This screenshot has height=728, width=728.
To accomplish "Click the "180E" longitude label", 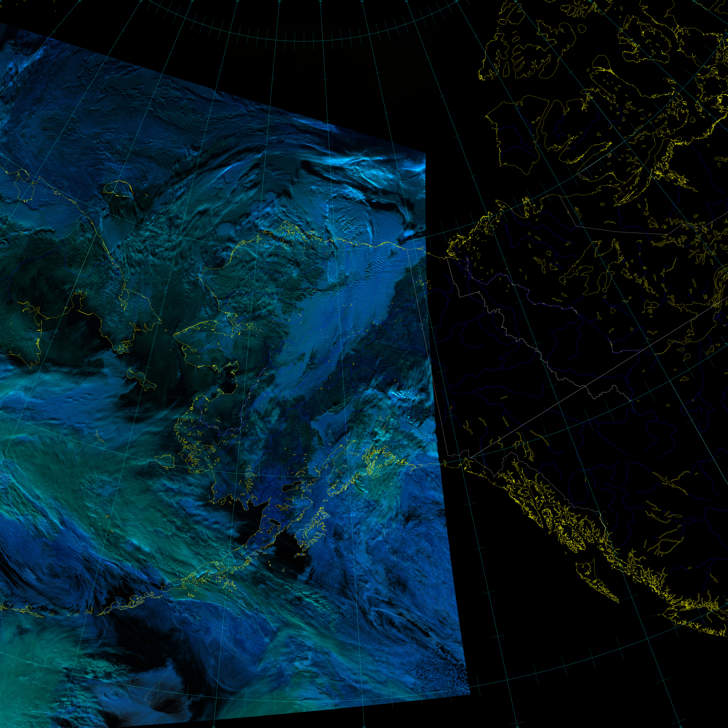I will (192, 1).
